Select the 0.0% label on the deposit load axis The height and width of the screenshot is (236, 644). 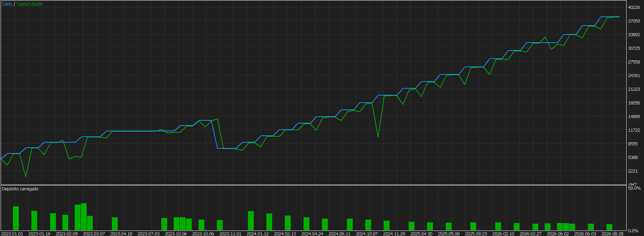click(633, 231)
